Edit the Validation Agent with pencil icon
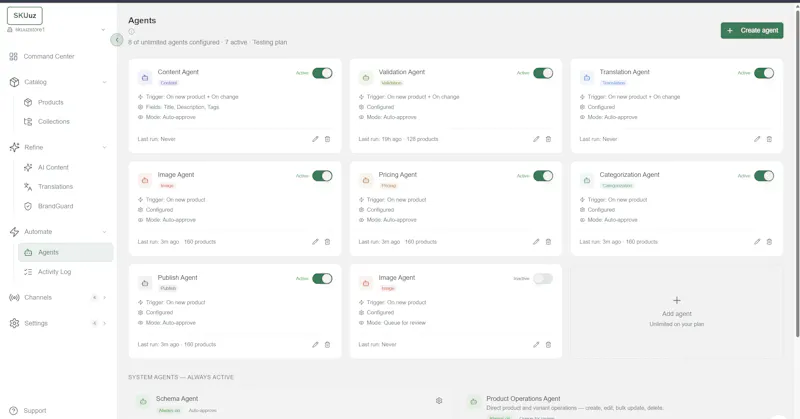The width and height of the screenshot is (800, 419). point(536,139)
